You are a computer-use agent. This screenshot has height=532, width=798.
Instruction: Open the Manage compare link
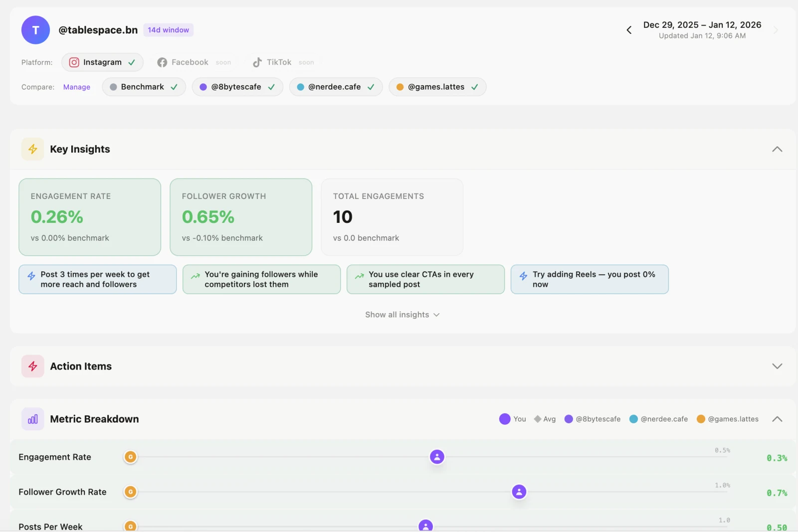pos(77,87)
